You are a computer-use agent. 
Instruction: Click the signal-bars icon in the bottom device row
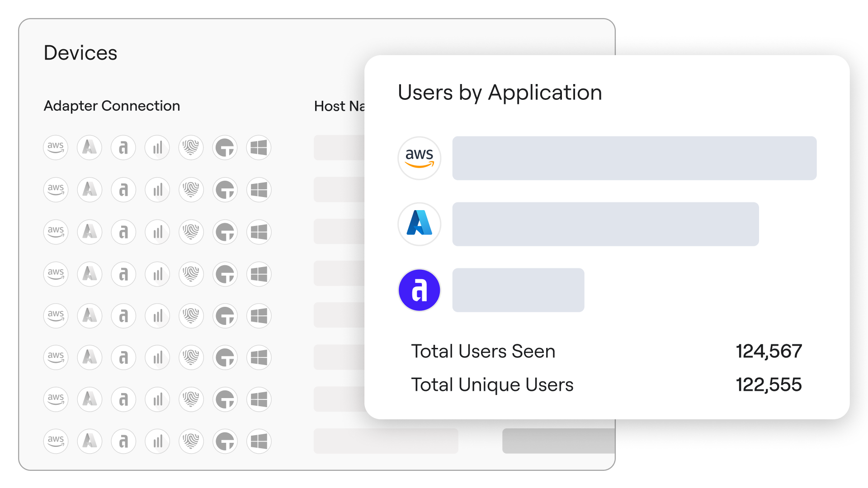pyautogui.click(x=157, y=441)
